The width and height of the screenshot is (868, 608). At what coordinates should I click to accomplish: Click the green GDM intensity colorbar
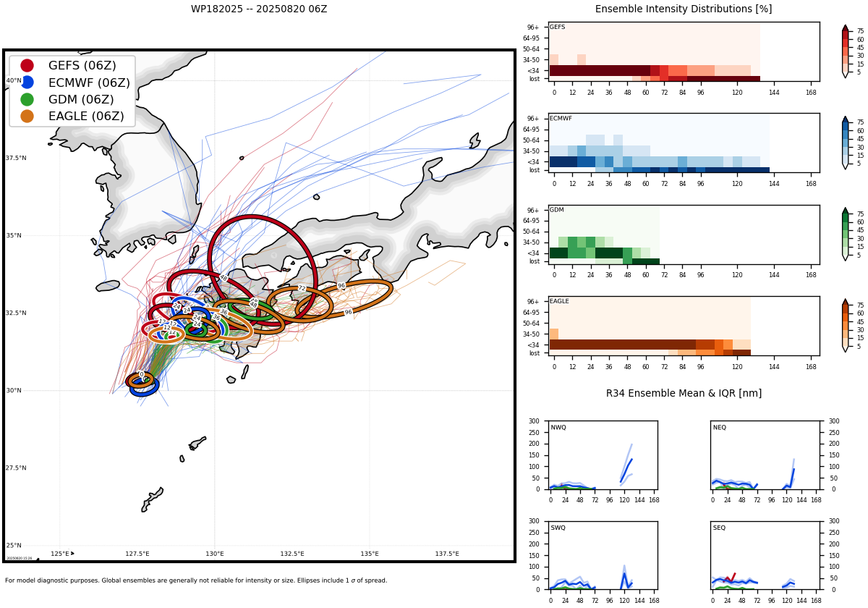point(845,235)
